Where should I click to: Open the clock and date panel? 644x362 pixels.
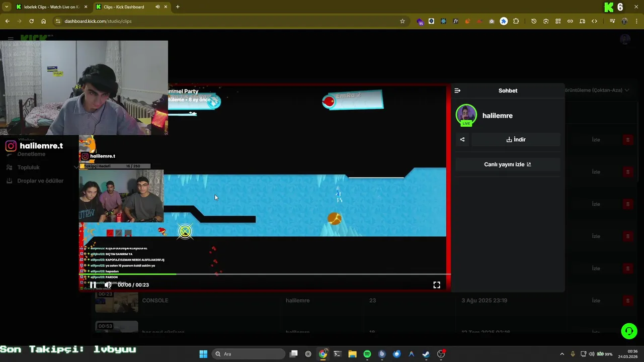pos(628,354)
